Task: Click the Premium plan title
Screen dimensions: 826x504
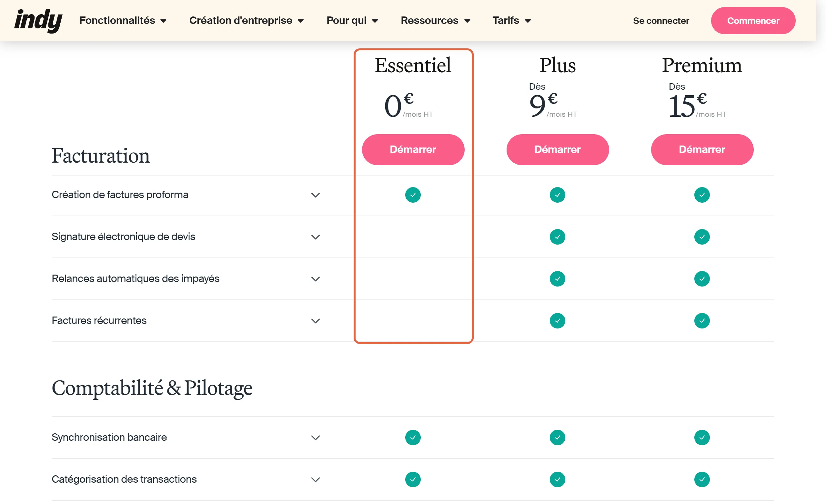Action: 702,65
